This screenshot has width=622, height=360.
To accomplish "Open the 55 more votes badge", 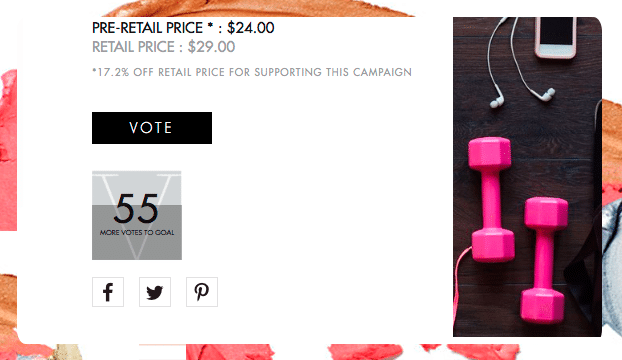I will pyautogui.click(x=137, y=215).
